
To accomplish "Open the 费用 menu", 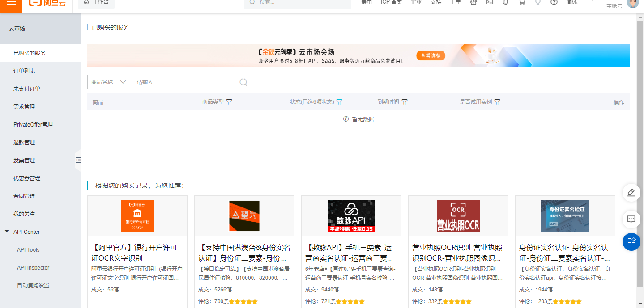I will [367, 2].
